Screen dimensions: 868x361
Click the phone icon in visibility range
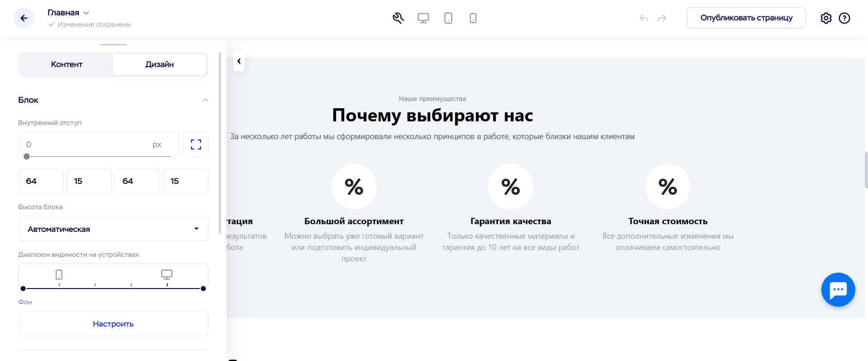(59, 274)
